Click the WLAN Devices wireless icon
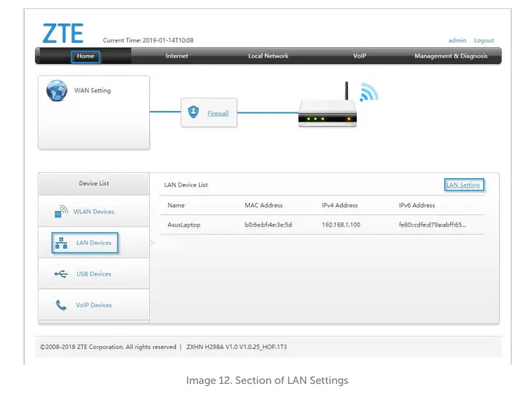 (x=61, y=211)
